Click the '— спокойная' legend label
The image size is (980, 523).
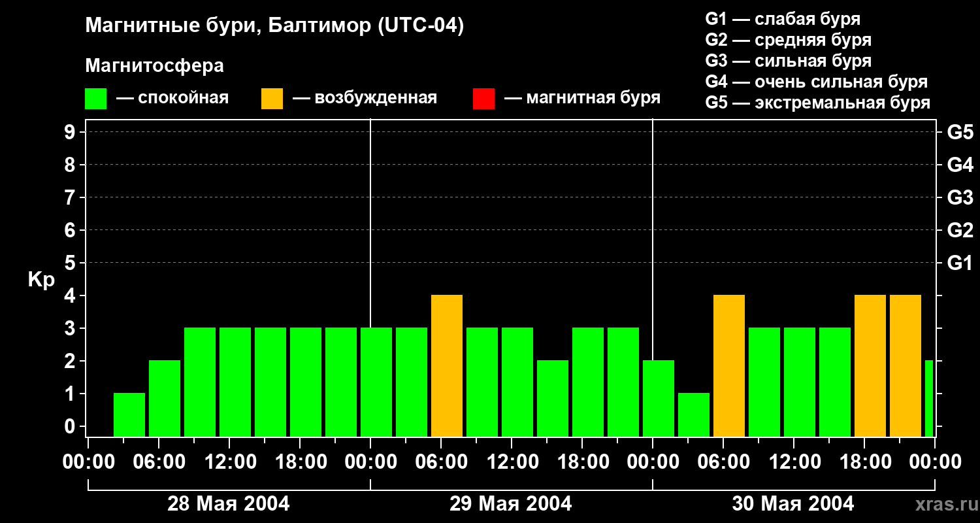172,98
